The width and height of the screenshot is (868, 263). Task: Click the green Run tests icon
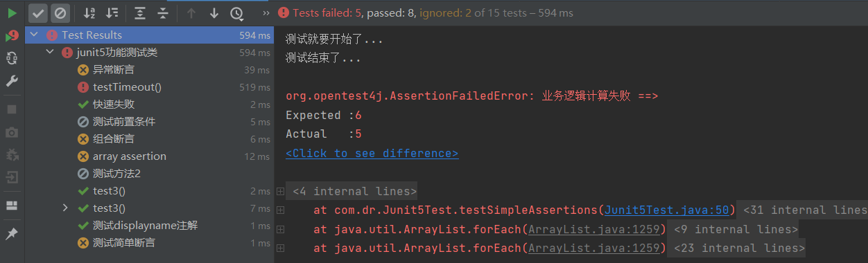12,13
